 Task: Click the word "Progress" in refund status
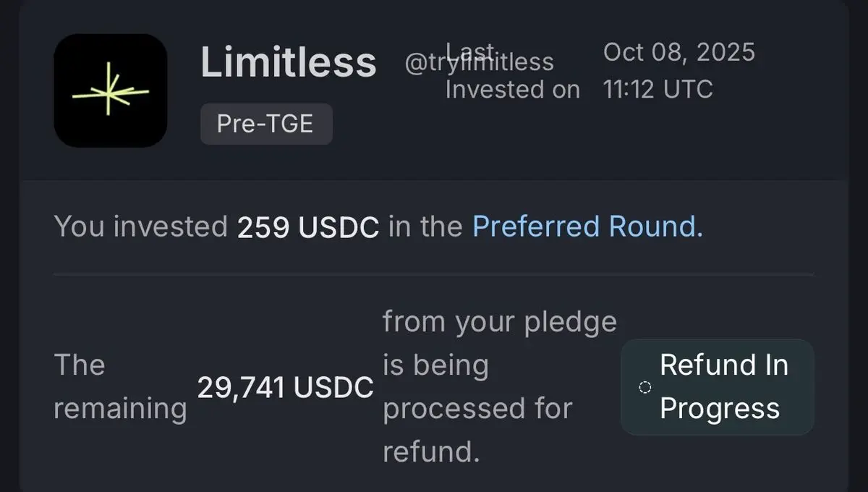pyautogui.click(x=720, y=408)
